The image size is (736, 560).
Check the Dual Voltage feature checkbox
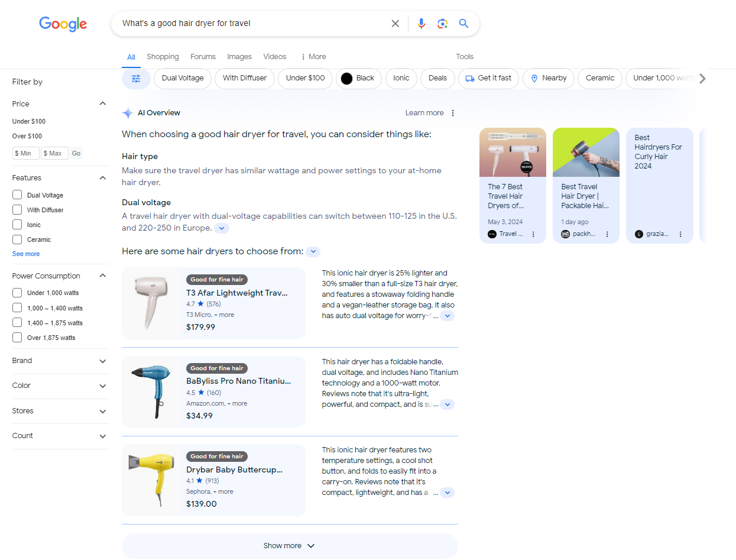(x=17, y=195)
